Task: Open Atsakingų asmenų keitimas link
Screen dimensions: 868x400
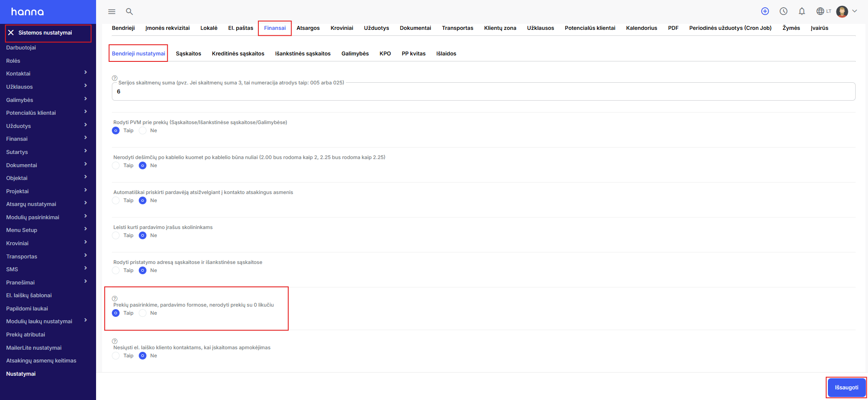Action: tap(41, 361)
